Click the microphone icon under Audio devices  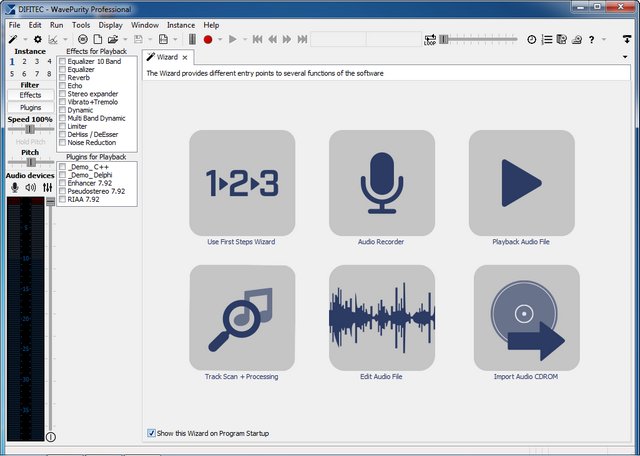(15, 187)
